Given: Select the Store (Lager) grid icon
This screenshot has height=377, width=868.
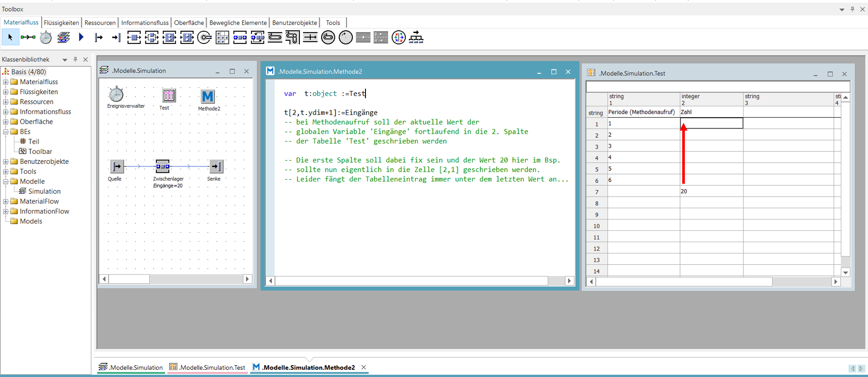Looking at the screenshot, I should 222,38.
